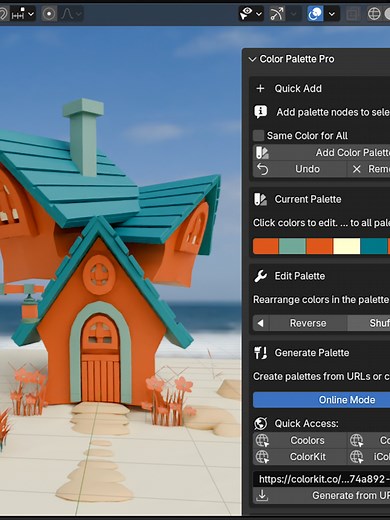The height and width of the screenshot is (520, 390).
Task: Open proportional falloff type dropdown arrow
Action: pos(78,14)
